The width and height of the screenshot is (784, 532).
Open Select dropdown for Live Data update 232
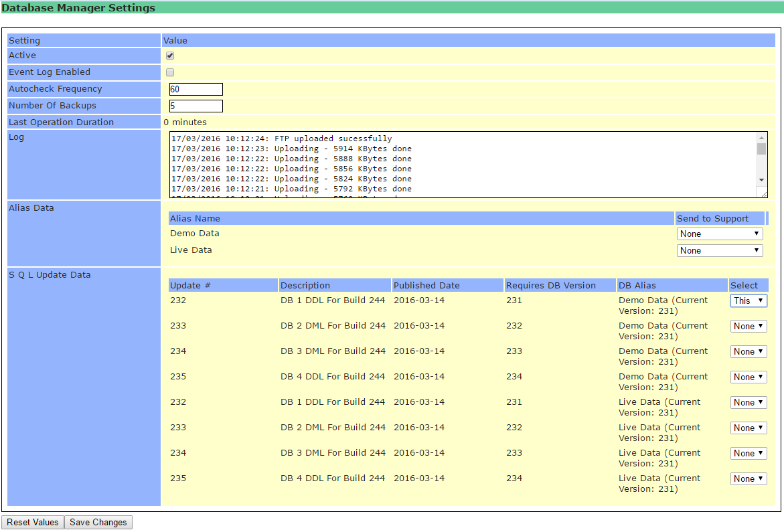[749, 403]
